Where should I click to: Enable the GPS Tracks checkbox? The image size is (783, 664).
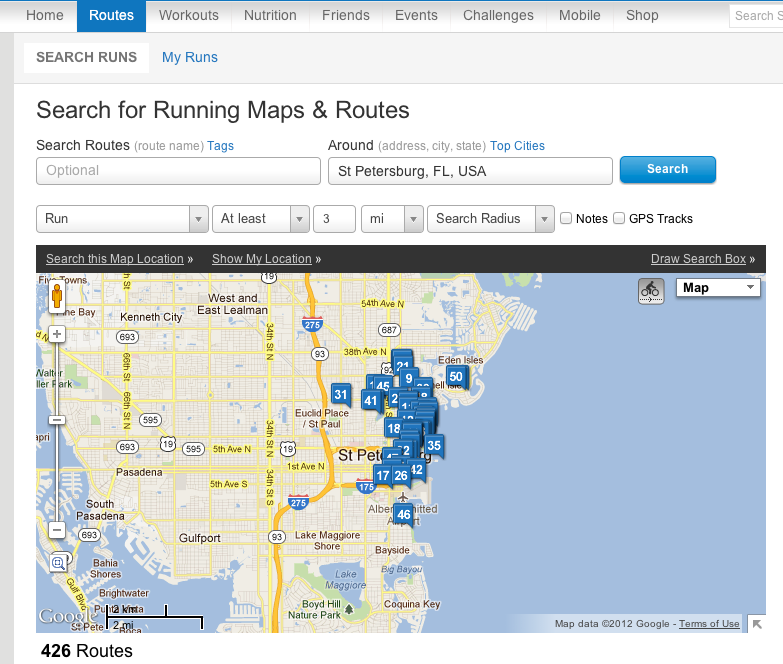point(619,218)
